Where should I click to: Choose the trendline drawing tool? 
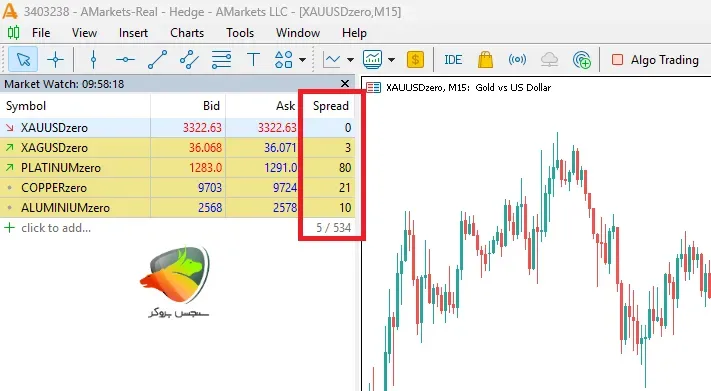pos(157,59)
